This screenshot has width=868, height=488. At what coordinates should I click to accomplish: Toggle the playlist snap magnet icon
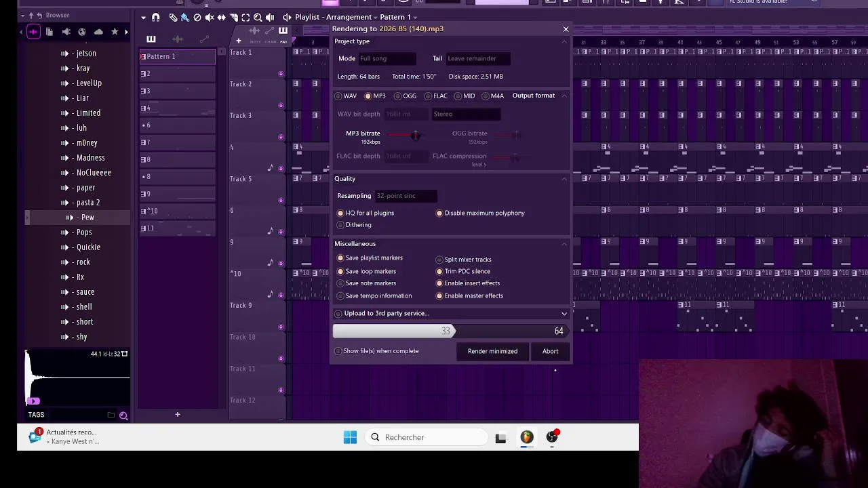[x=155, y=17]
